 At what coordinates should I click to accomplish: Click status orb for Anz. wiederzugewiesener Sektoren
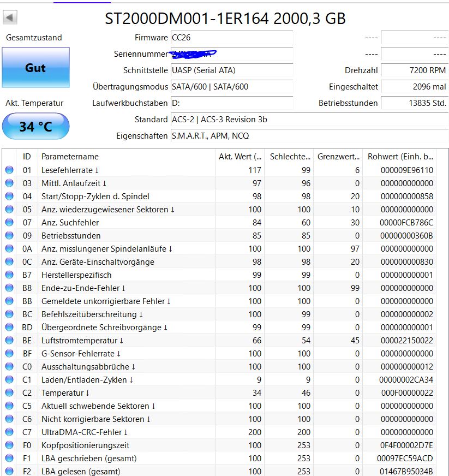pyautogui.click(x=9, y=209)
